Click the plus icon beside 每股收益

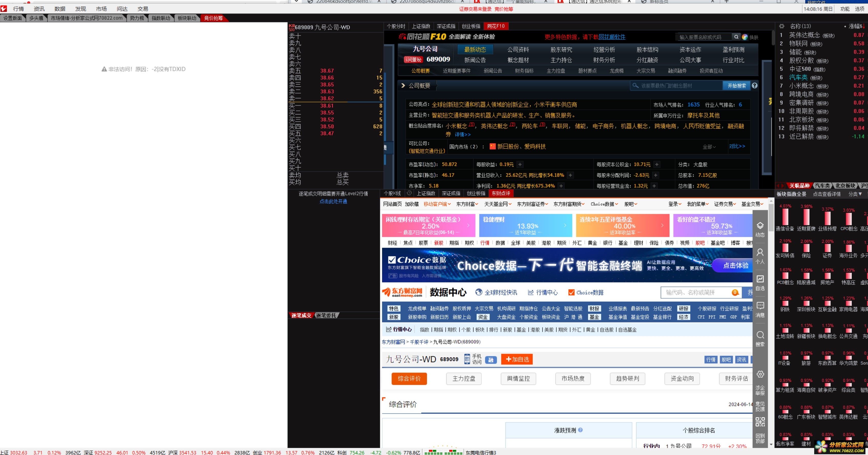point(520,164)
